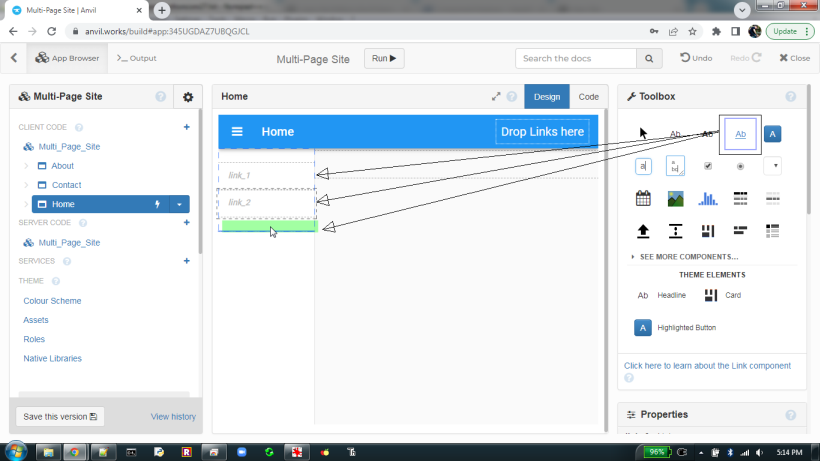
Task: Select the Link component in Toolbox
Action: [x=740, y=134]
